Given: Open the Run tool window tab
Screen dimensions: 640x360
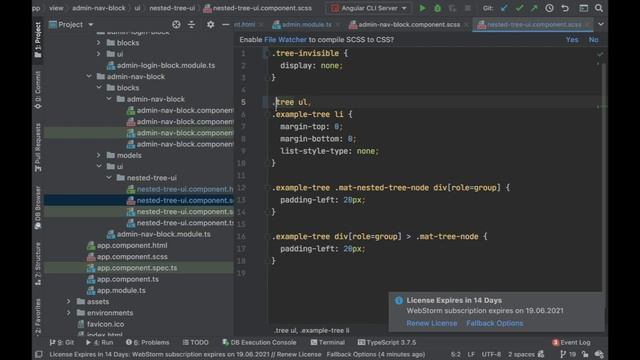Looking at the screenshot, I should [x=100, y=342].
